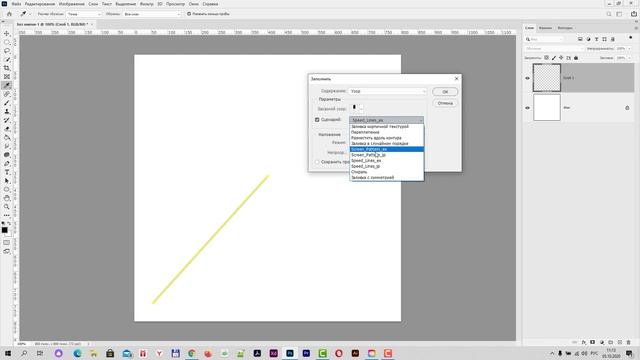The height and width of the screenshot is (360, 640).
Task: Choose the Спираль script option
Action: [387, 172]
